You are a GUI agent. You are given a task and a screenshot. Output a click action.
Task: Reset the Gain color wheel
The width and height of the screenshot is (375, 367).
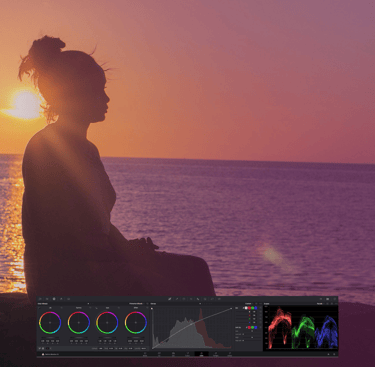pyautogui.click(x=119, y=308)
